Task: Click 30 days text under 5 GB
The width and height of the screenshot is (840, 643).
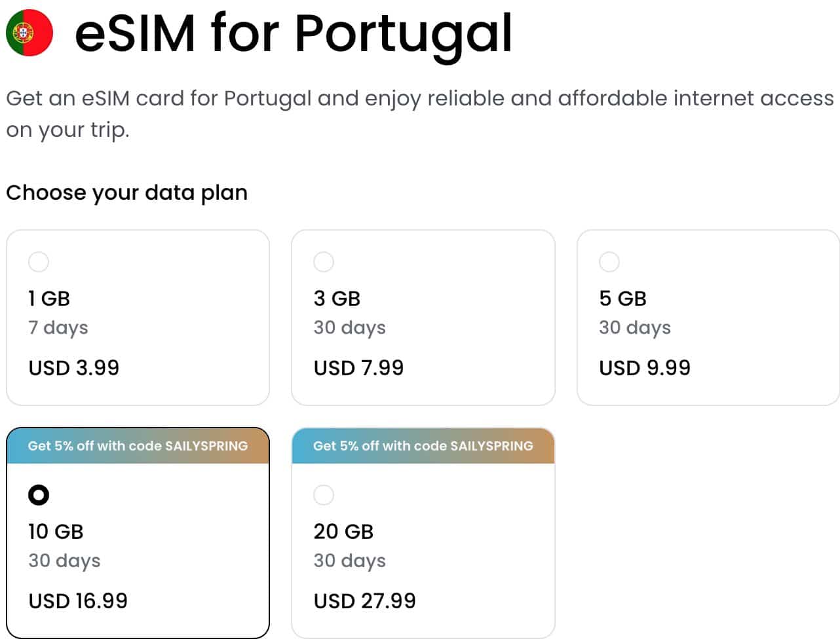Action: (x=635, y=327)
